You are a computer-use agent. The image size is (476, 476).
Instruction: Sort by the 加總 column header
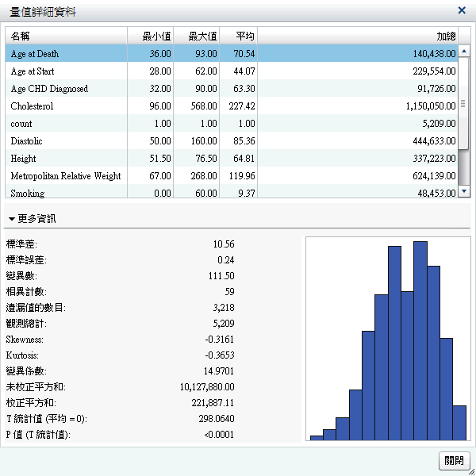[x=359, y=36]
